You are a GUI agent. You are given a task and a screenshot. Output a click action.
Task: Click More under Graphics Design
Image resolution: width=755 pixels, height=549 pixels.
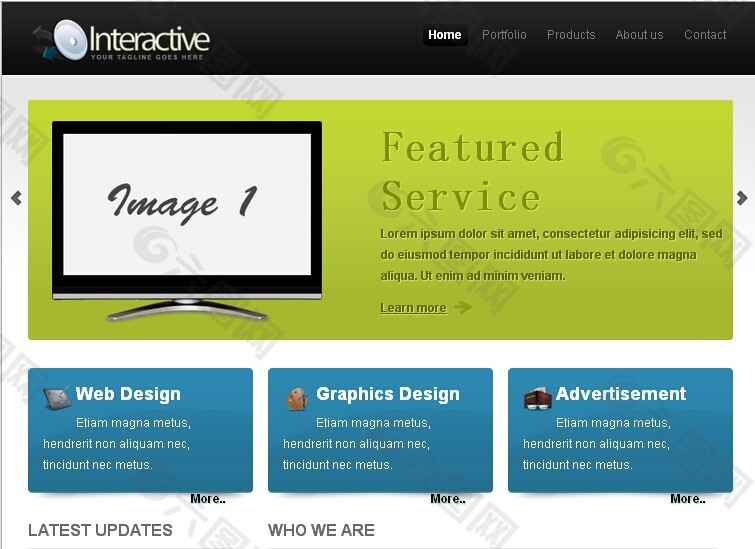[447, 499]
